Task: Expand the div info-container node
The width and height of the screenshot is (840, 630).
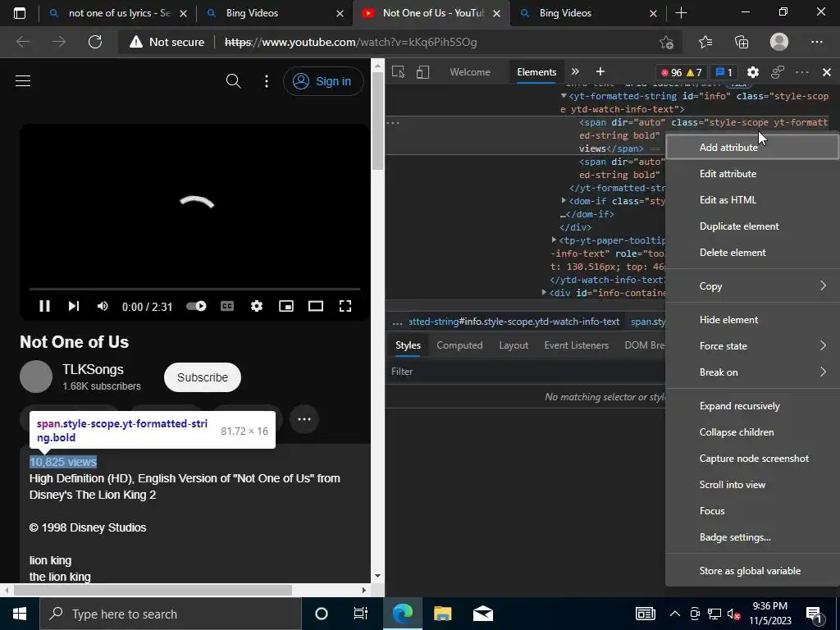Action: 545,293
